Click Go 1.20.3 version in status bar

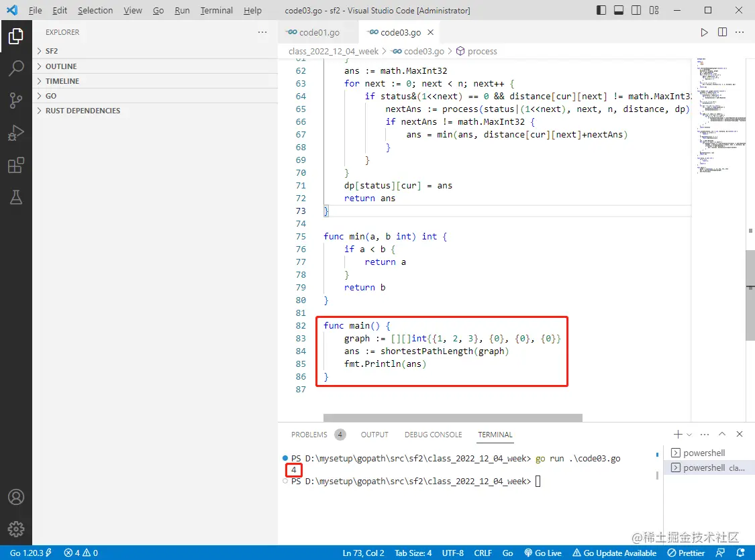tap(31, 553)
